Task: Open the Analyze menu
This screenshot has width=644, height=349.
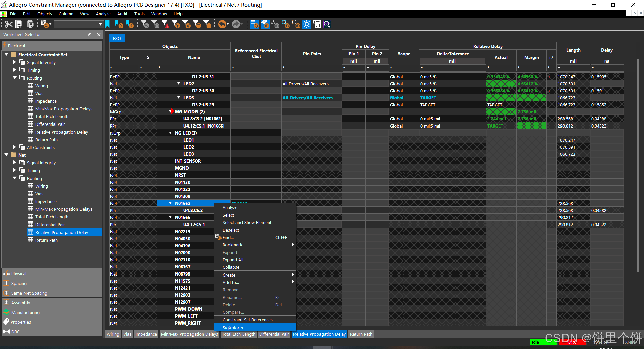Action: (103, 14)
